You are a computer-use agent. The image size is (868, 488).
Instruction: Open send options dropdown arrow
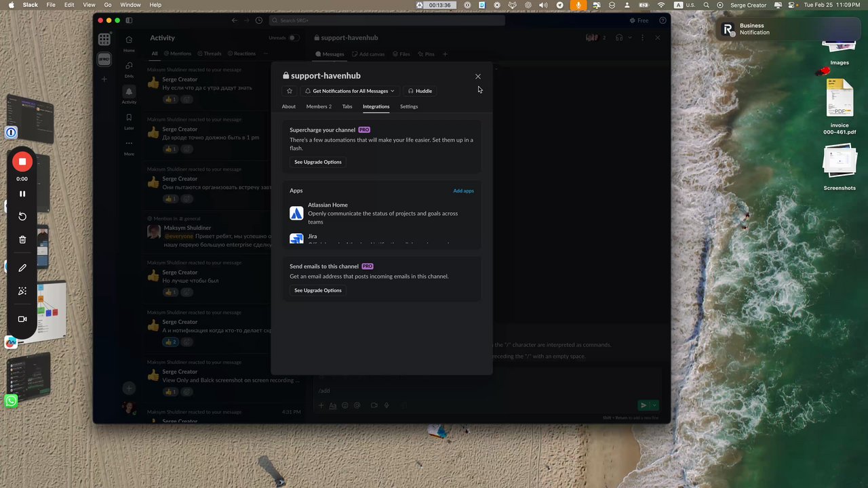pos(654,405)
